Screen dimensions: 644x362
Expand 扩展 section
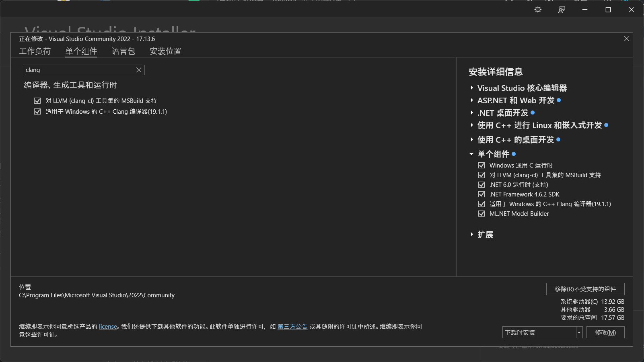pyautogui.click(x=472, y=235)
